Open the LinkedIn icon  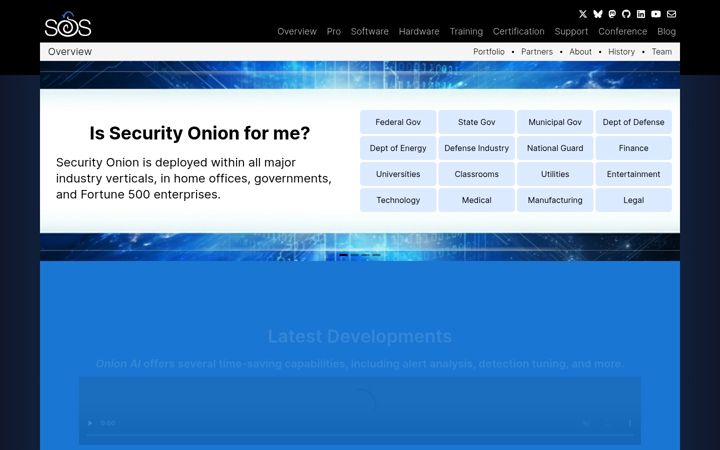click(x=641, y=14)
